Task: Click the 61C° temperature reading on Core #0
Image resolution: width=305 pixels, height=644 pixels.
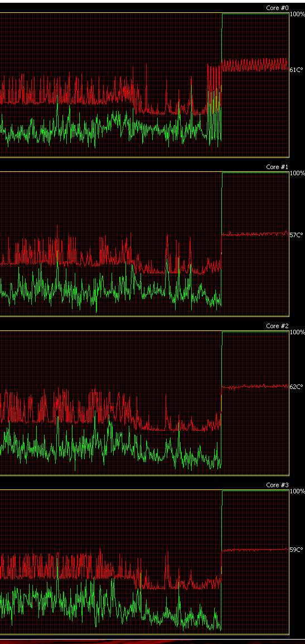Action: 297,70
